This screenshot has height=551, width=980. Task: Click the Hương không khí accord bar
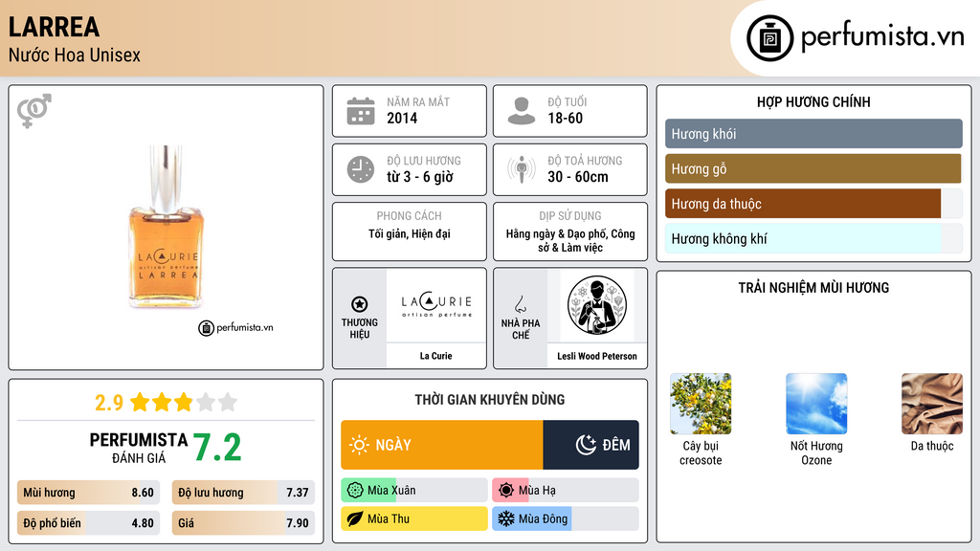(x=813, y=238)
